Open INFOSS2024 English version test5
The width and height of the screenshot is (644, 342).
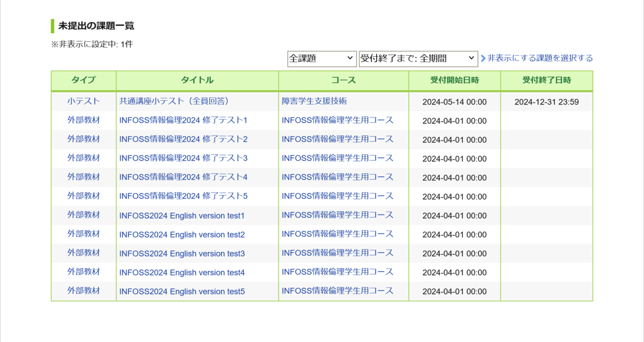point(182,291)
